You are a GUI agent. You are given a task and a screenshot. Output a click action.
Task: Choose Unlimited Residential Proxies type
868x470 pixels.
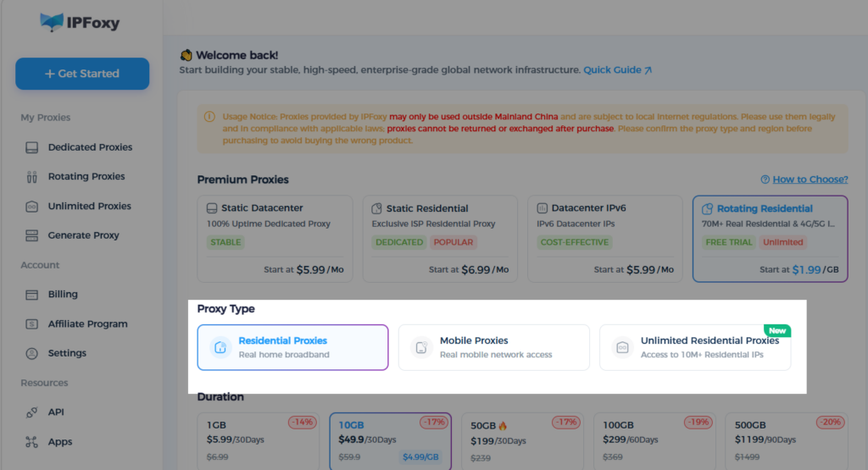[695, 347]
